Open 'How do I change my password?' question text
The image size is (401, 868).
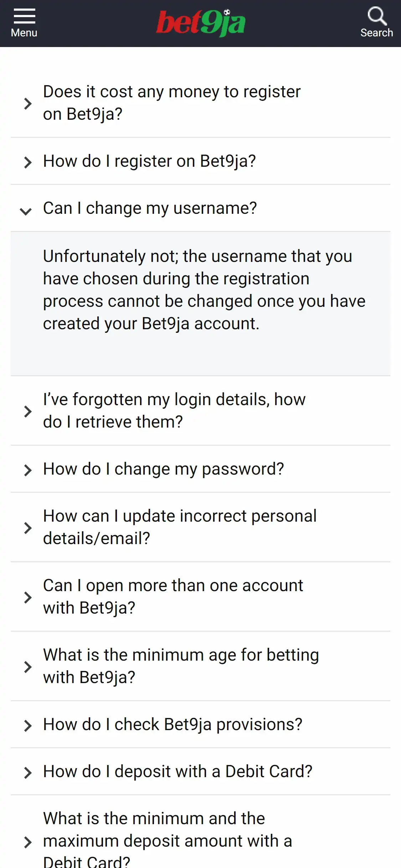tap(163, 469)
